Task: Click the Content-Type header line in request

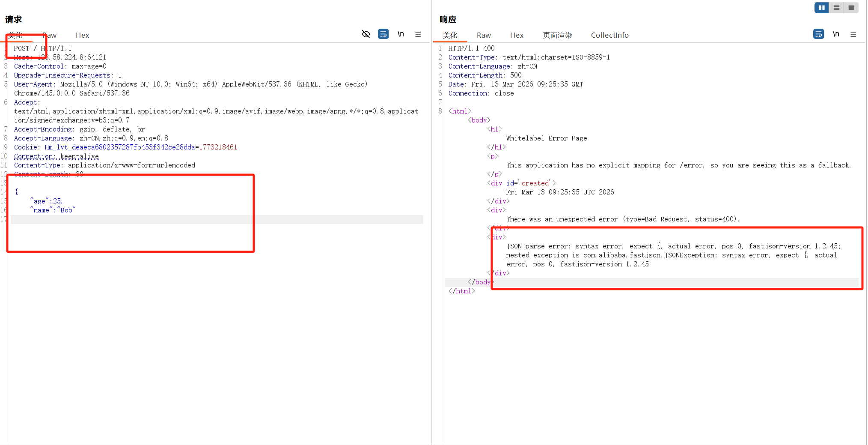Action: [x=104, y=165]
